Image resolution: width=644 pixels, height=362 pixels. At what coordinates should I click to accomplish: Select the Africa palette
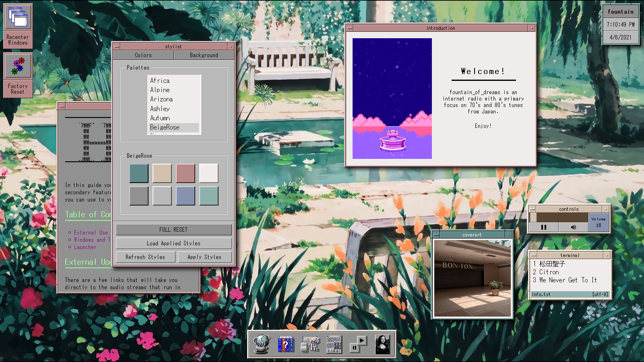point(174,80)
